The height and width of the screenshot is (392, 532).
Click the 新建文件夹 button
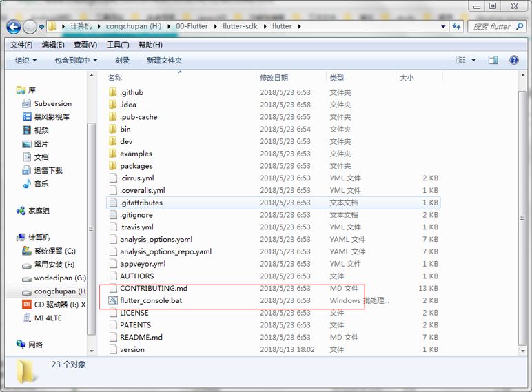pos(164,61)
